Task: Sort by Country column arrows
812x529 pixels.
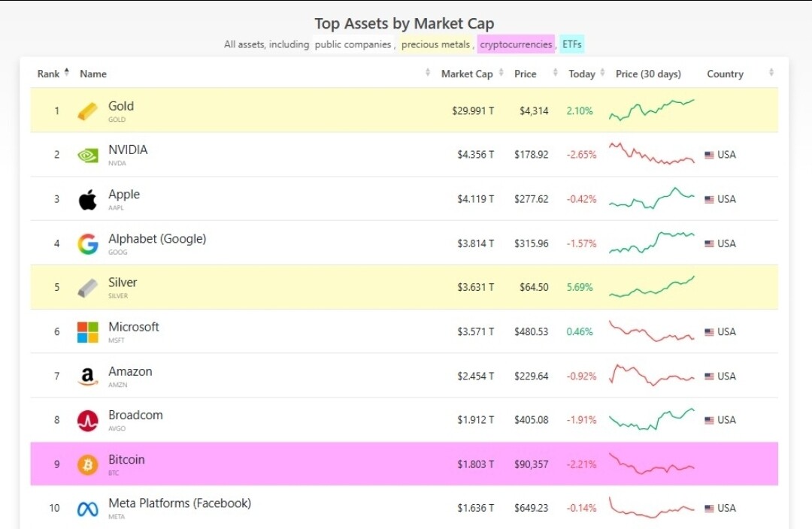Action: pos(771,73)
